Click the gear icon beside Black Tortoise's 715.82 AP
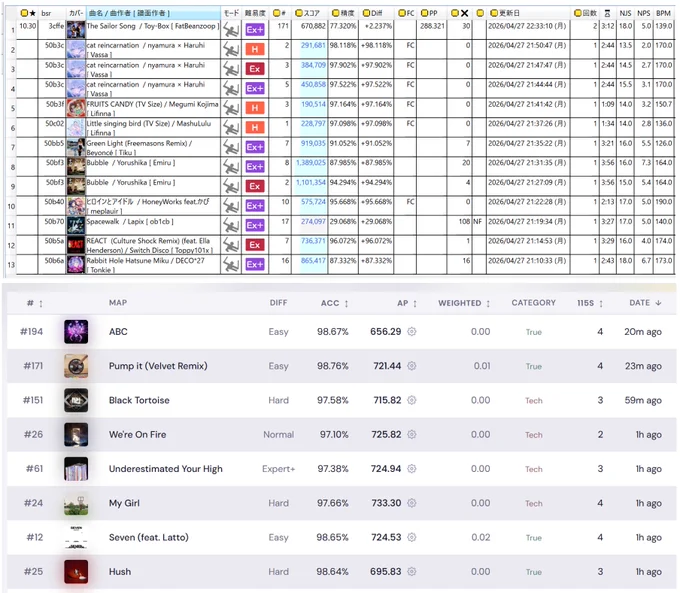680x593 pixels. (x=412, y=400)
